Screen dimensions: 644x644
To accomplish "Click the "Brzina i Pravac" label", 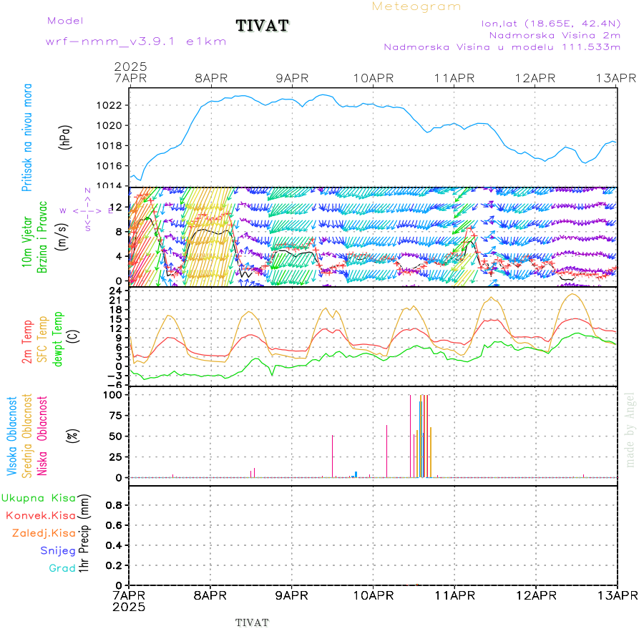I will [42, 238].
